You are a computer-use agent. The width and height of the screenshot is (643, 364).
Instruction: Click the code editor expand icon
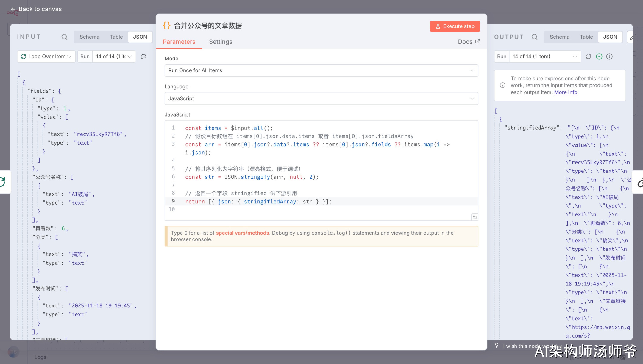pos(475,217)
